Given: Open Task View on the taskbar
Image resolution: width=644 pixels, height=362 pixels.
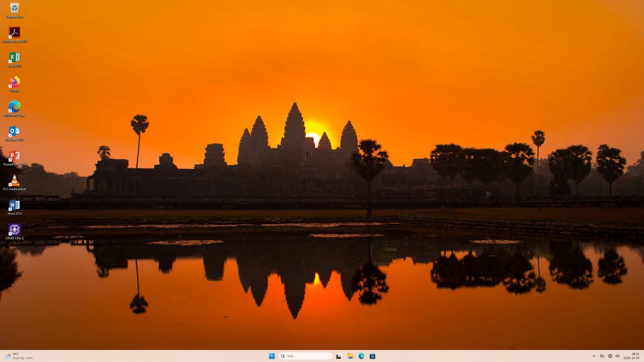Looking at the screenshot, I should coord(339,356).
